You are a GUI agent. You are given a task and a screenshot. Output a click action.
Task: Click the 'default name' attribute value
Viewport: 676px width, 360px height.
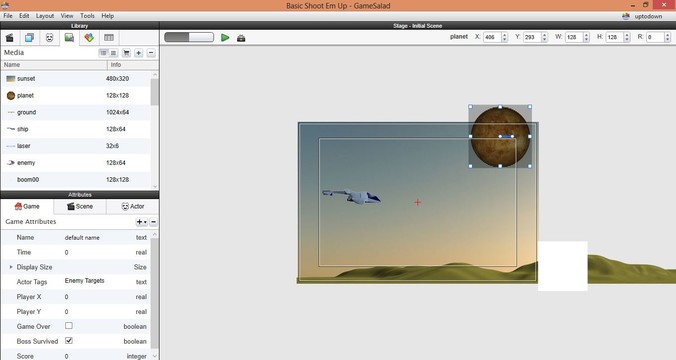(82, 238)
